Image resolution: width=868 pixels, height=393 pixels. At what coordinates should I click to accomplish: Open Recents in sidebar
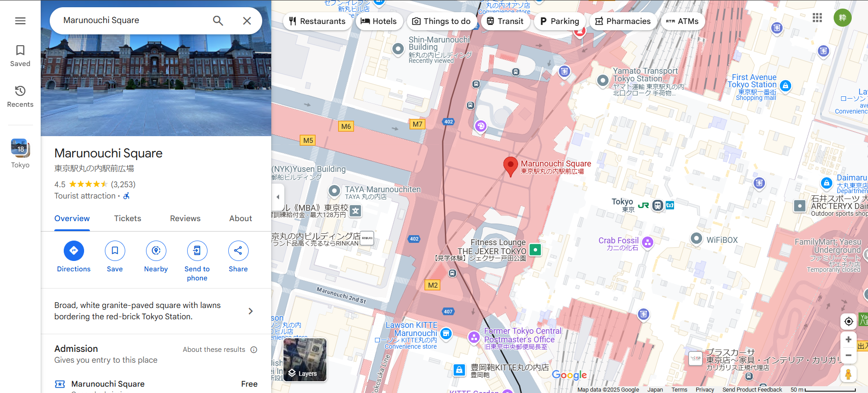(20, 97)
